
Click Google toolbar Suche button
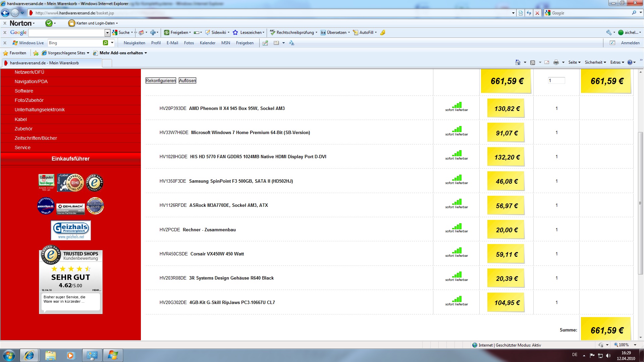coord(122,33)
